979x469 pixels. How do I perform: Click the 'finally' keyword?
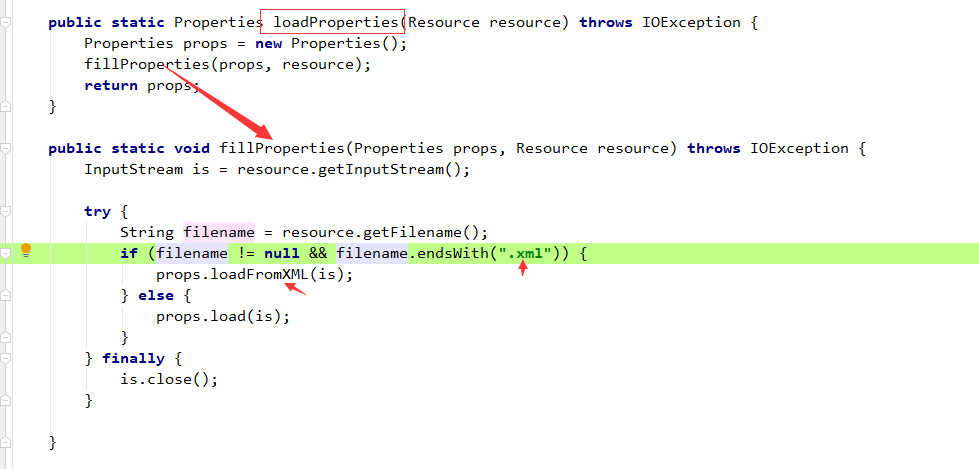134,358
